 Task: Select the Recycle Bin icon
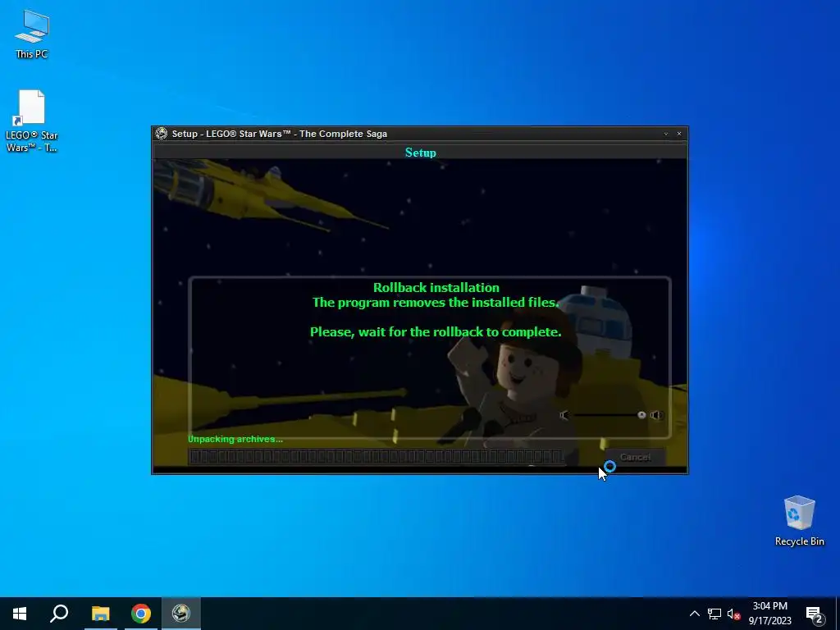coord(799,521)
